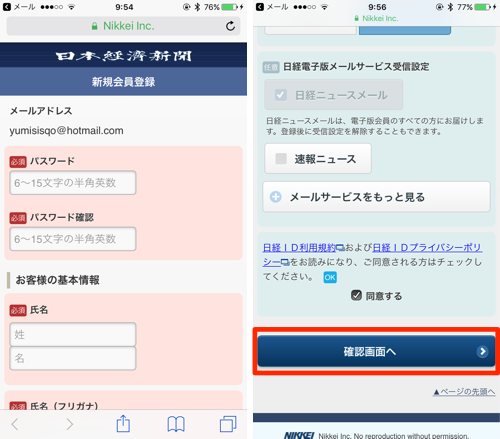Jump to top via ページの先頭へ link
Image resolution: width=500 pixels, height=439 pixels.
pos(464,392)
